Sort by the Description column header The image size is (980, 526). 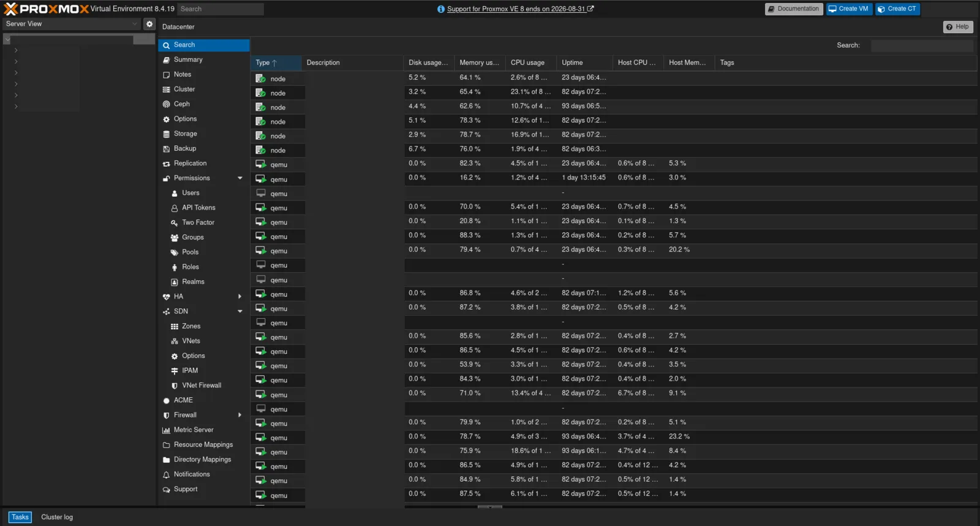point(353,63)
